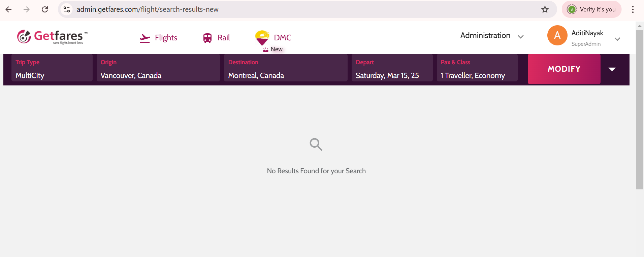Click the orange user avatar icon

click(x=557, y=35)
